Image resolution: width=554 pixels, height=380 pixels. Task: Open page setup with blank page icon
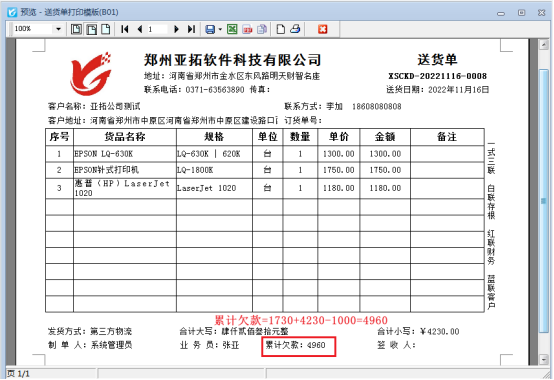pyautogui.click(x=281, y=29)
